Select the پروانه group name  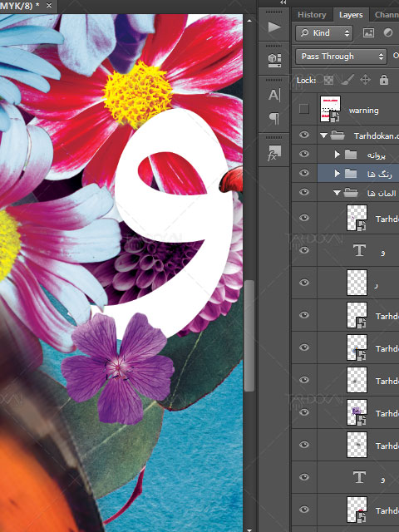[x=377, y=155]
